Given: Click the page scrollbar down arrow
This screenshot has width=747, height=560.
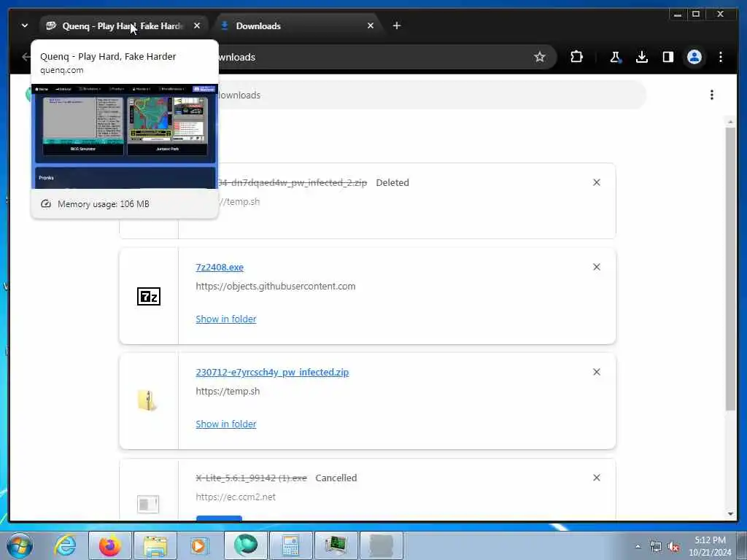Looking at the screenshot, I should 731,514.
